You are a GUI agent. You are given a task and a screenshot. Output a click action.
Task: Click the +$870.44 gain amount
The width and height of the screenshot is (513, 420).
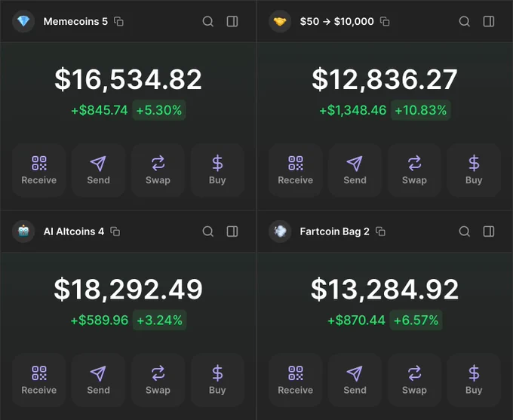coord(357,320)
